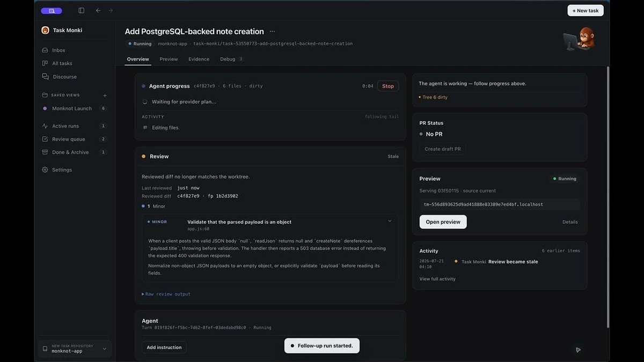Open the three-dot menu beside task title
The image size is (644, 362).
point(272,32)
